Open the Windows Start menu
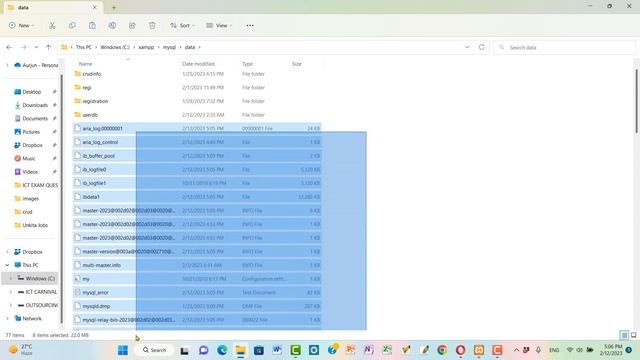Screen dimensions: 640x360 (x=123, y=350)
